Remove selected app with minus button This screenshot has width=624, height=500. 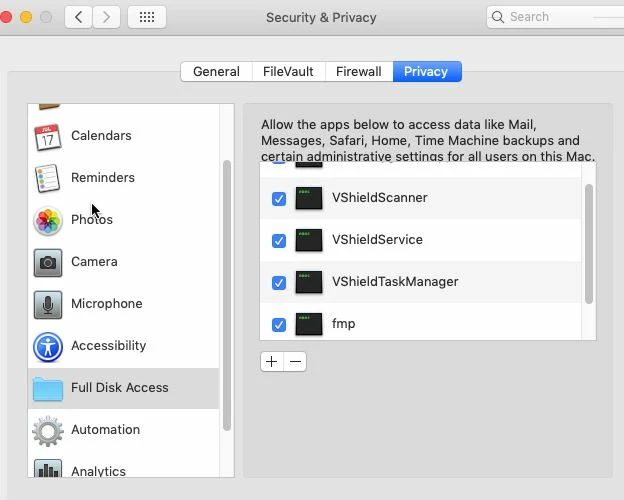click(x=295, y=361)
